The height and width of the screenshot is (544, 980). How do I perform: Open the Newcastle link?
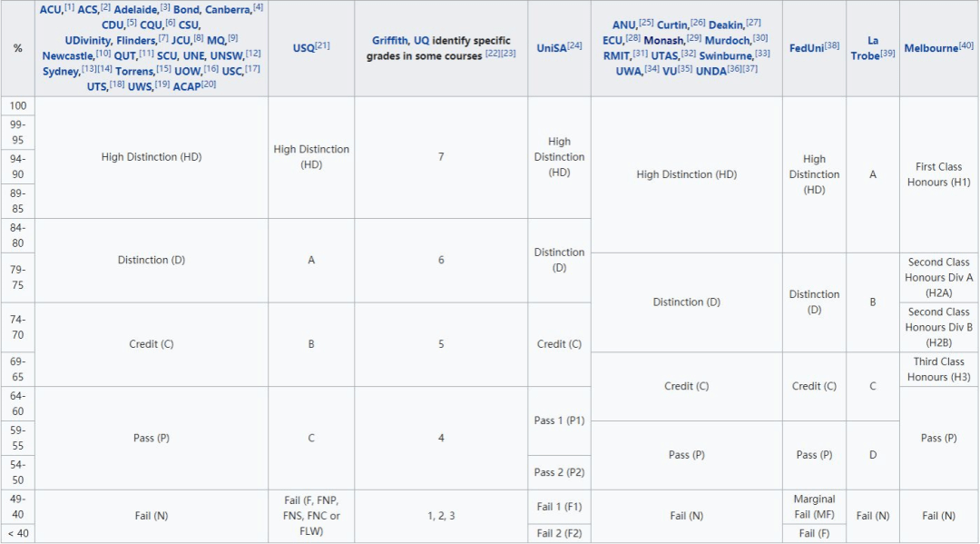pos(69,55)
